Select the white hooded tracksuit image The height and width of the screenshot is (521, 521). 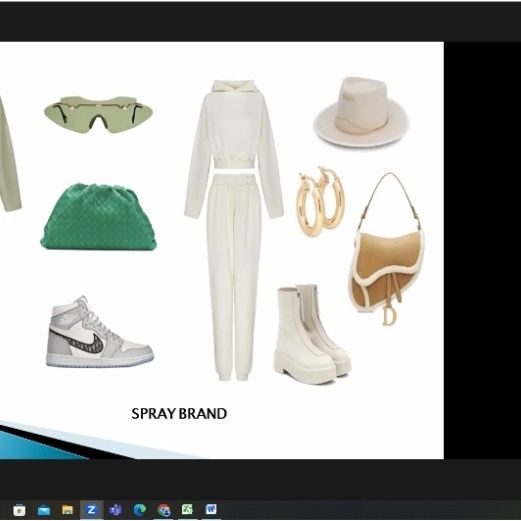tap(234, 230)
